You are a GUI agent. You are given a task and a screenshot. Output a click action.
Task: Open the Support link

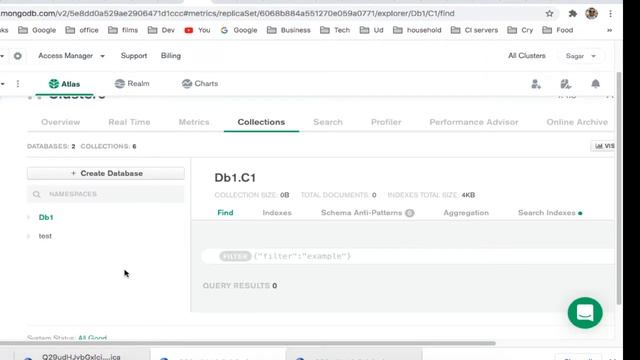click(x=134, y=56)
